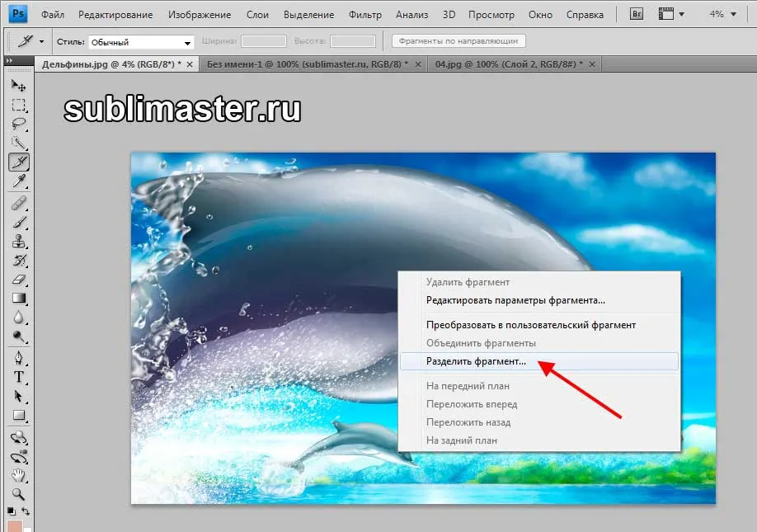Click the foreground color swatch
The image size is (757, 532).
click(13, 525)
